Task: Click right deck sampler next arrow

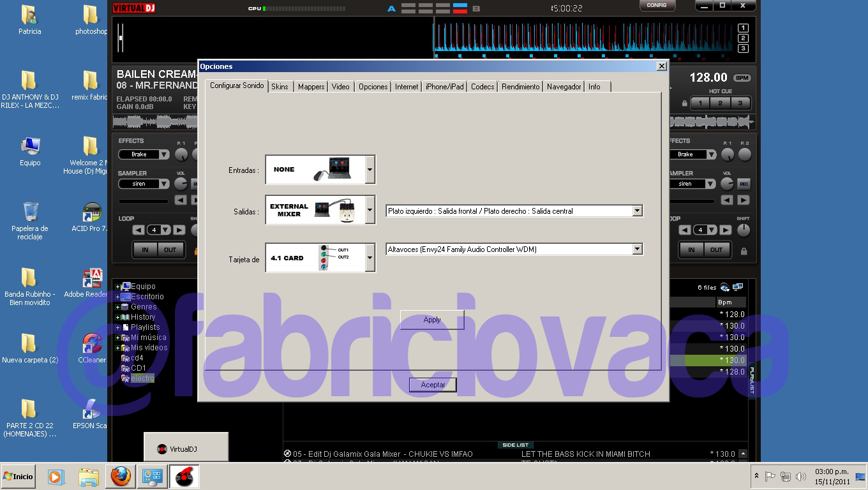Action: (744, 200)
